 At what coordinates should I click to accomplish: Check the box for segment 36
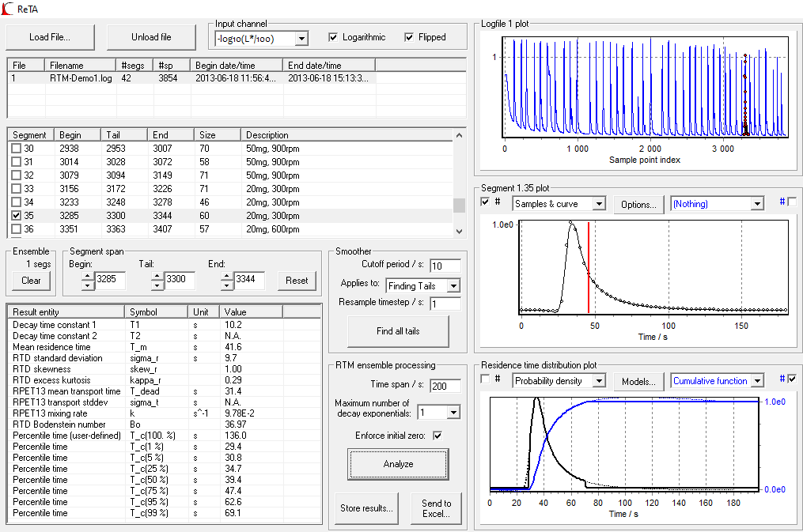[x=17, y=229]
